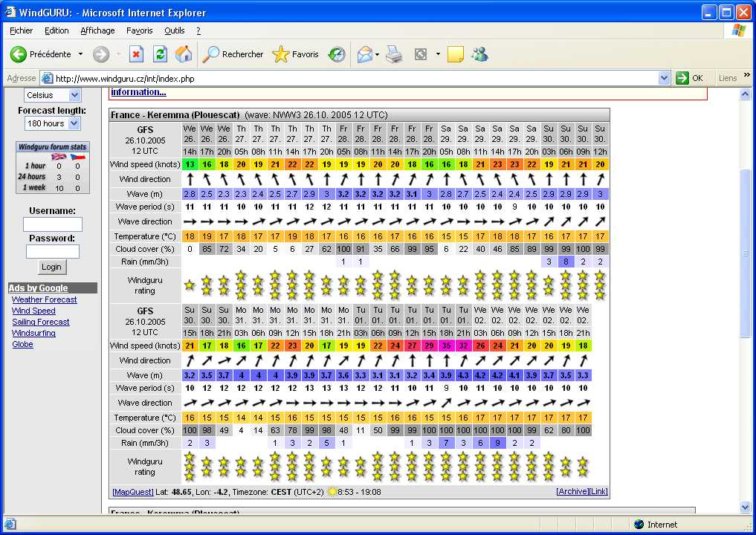This screenshot has height=535, width=756.
Task: Click the Windows flag logo throbber
Action: click(x=739, y=30)
